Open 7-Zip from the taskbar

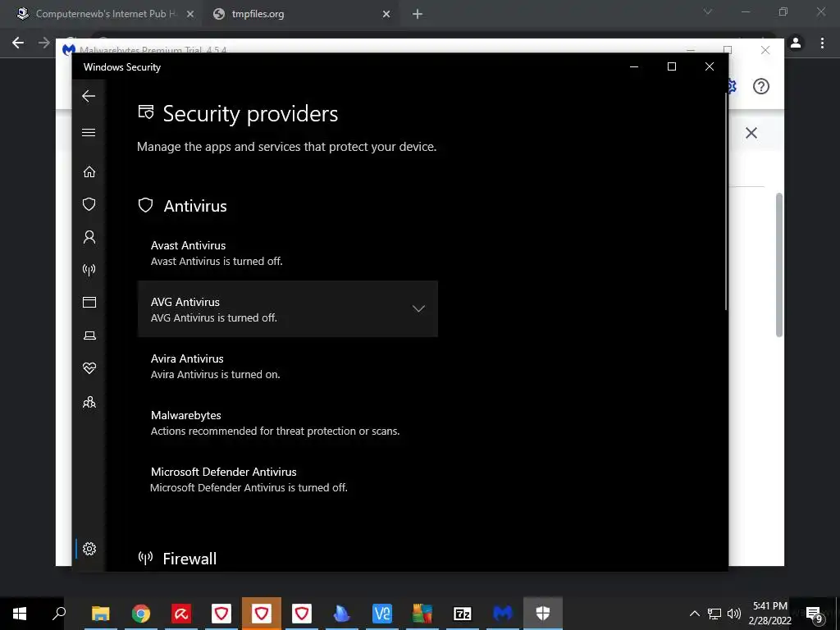(x=463, y=614)
